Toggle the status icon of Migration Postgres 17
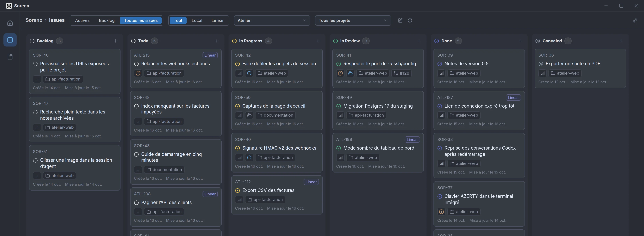The image size is (644, 236). pos(338,106)
